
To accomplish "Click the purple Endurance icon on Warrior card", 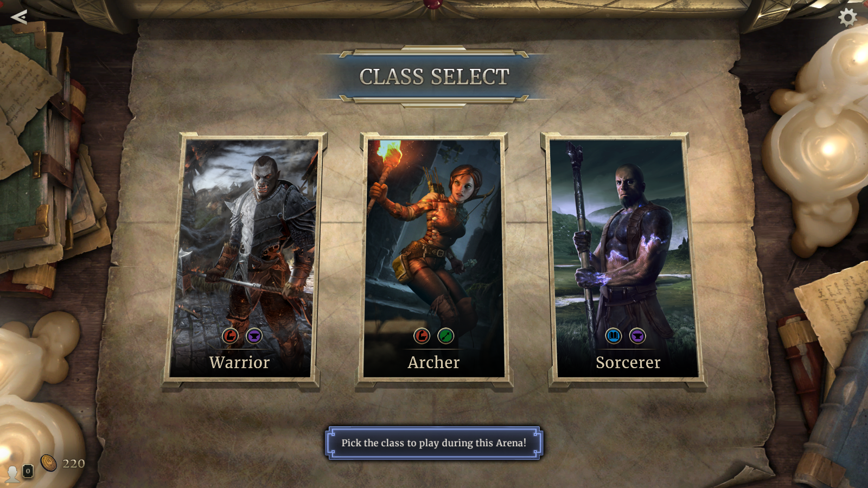I will (254, 336).
